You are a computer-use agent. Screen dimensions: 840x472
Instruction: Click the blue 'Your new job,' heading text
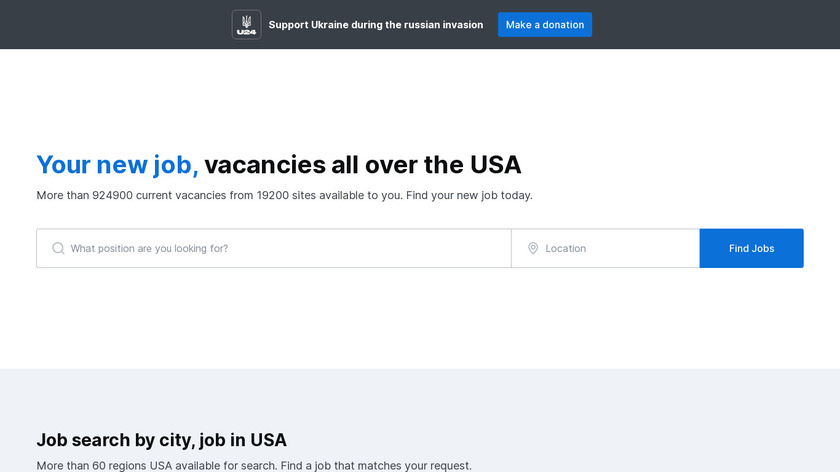(x=117, y=164)
